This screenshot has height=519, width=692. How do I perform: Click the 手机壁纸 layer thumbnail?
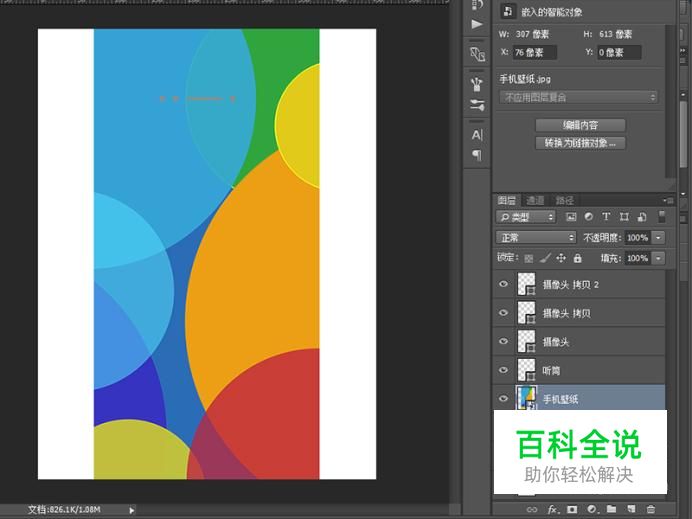[526, 398]
